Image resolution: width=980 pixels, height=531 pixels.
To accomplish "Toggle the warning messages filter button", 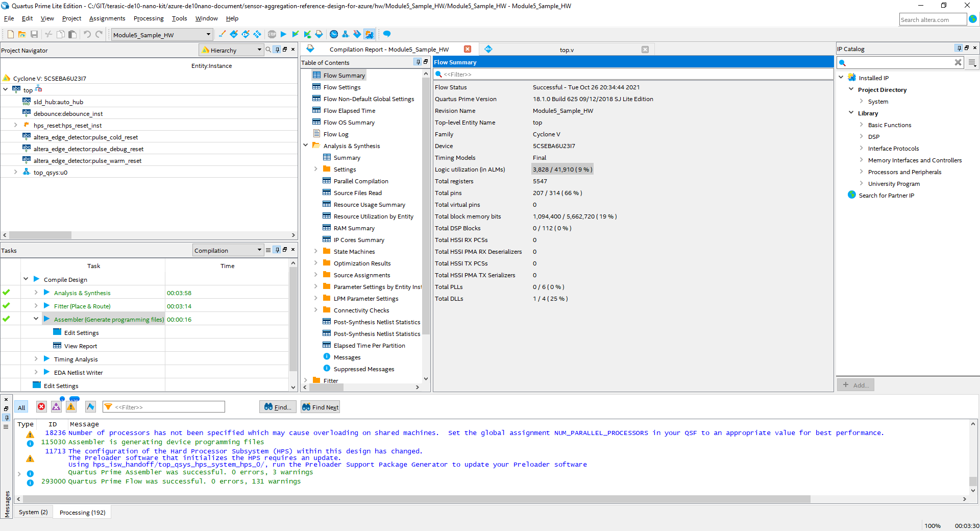I will coord(71,407).
